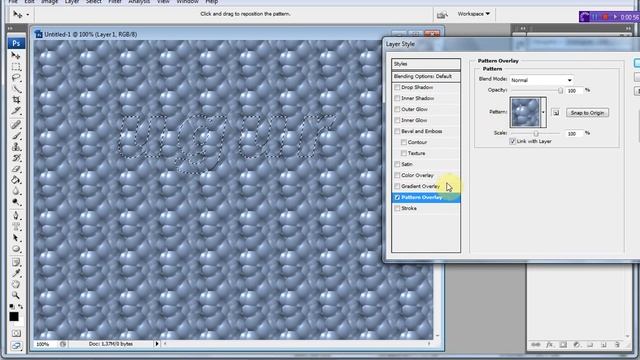Screen dimensions: 640x360
Task: Enable the Bevel and Emboss checkbox
Action: tap(397, 131)
